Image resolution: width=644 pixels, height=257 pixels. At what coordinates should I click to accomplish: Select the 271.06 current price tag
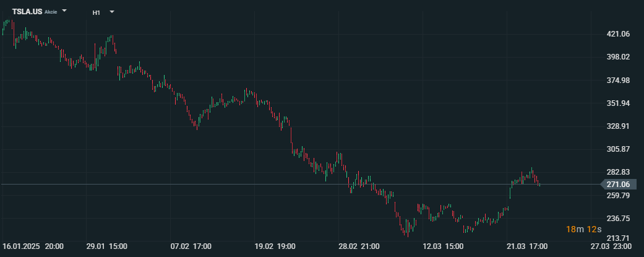[618, 185]
